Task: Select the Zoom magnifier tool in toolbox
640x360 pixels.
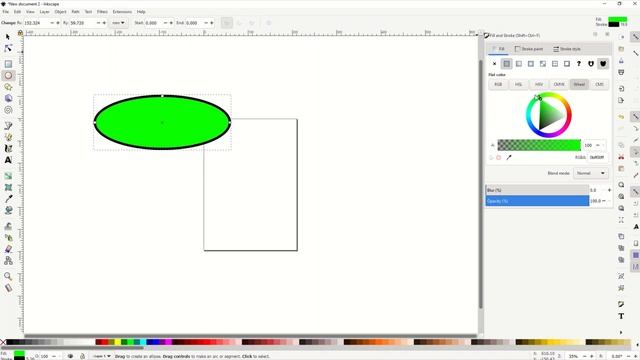Action: [x=8, y=276]
